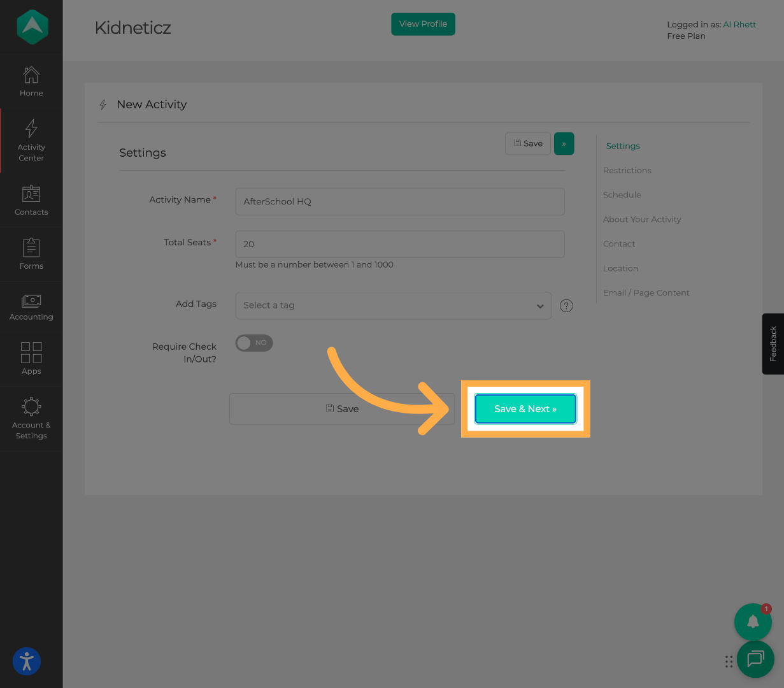The height and width of the screenshot is (688, 784).
Task: Click the Save & Next button
Action: coord(525,409)
